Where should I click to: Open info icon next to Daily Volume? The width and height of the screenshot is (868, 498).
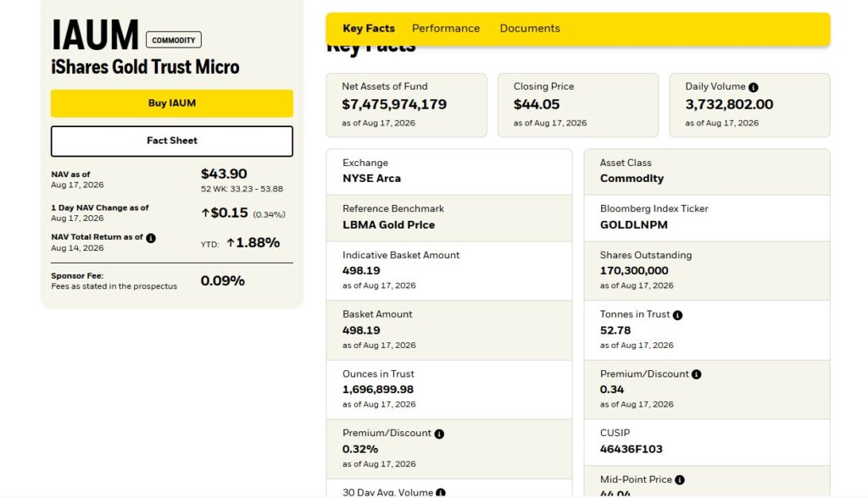point(753,87)
